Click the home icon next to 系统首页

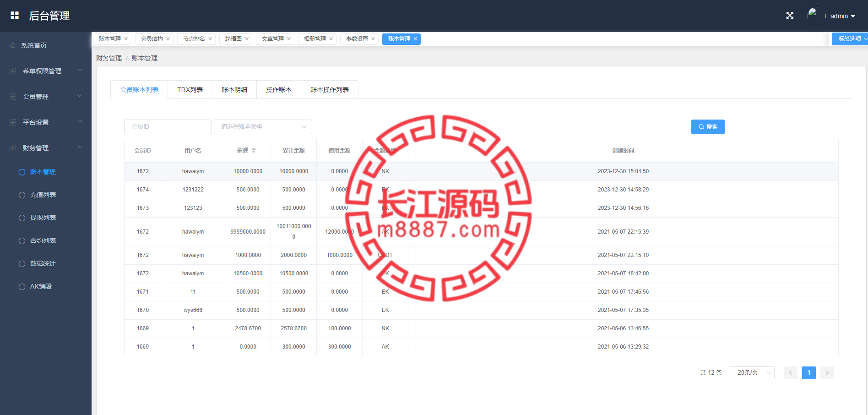13,45
